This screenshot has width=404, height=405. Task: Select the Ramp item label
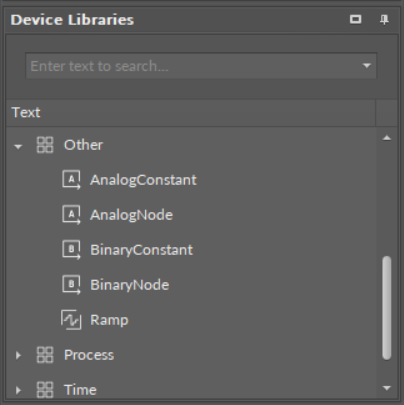(x=109, y=320)
